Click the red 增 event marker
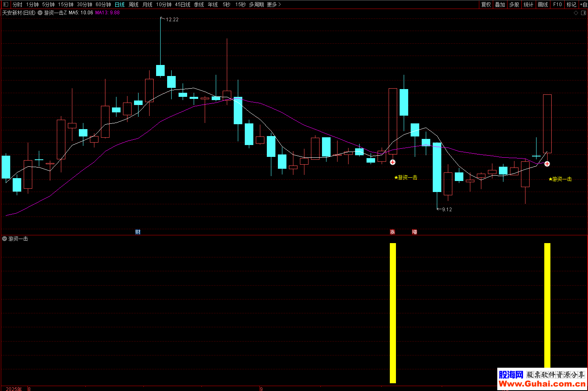This screenshot has height=391, width=588. [414, 232]
